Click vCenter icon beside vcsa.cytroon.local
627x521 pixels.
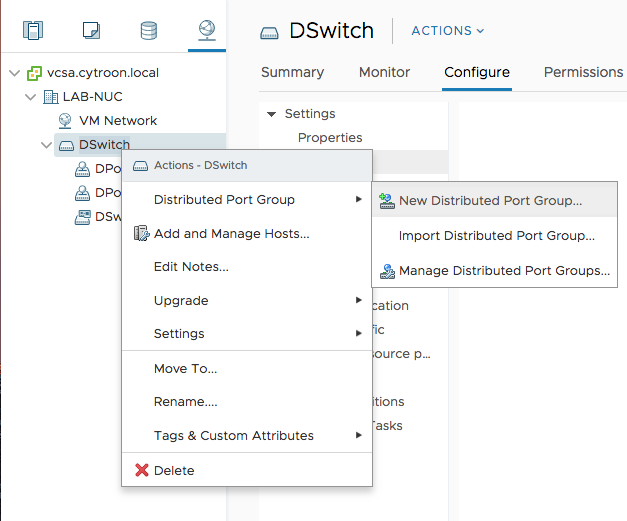pos(34,73)
